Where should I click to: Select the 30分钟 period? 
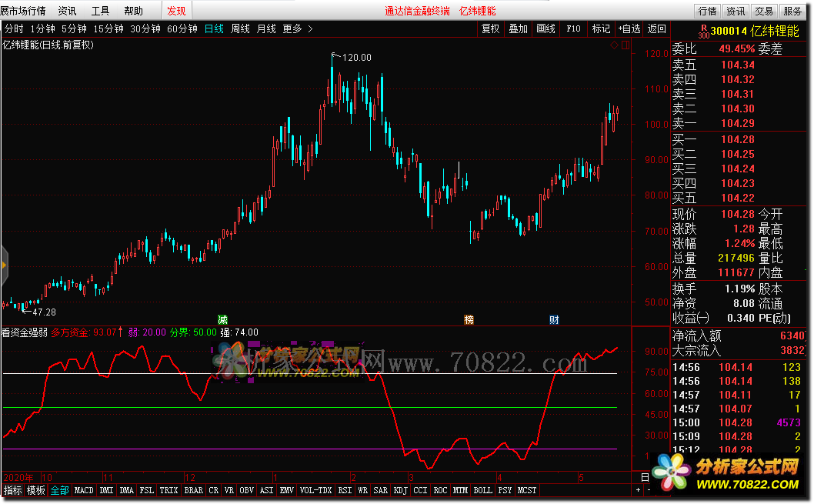[x=145, y=28]
